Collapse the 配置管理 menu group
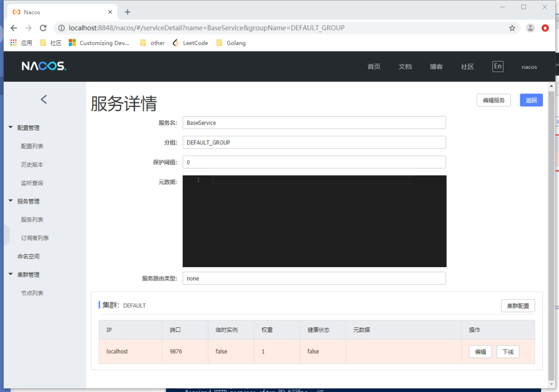The width and height of the screenshot is (559, 392). (x=24, y=128)
